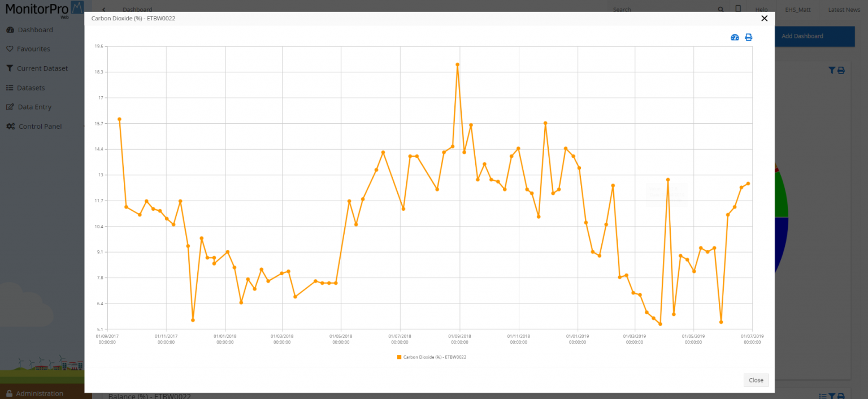Screen dimensions: 868x399
Task: Click the Current Dataset filter icon
Action: tap(10, 68)
